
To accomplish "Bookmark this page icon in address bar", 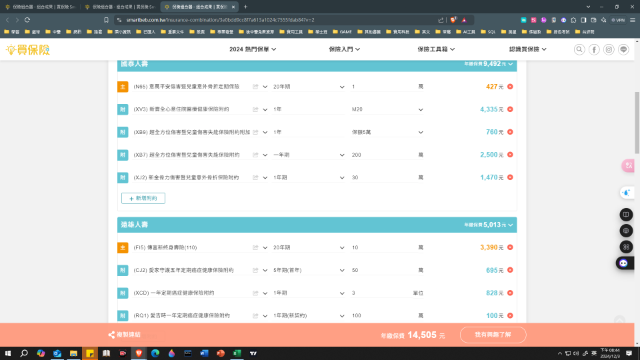I will coord(106,20).
